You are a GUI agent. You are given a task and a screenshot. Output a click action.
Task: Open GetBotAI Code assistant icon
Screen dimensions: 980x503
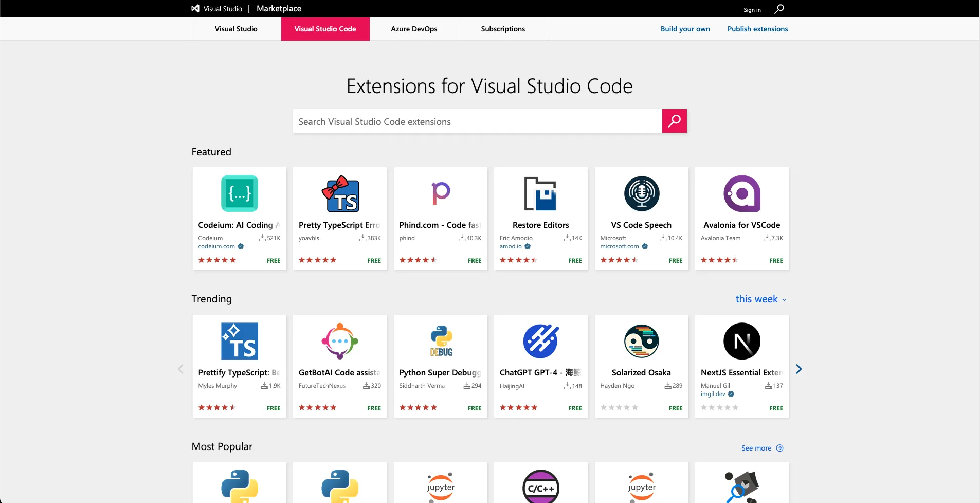click(x=340, y=341)
